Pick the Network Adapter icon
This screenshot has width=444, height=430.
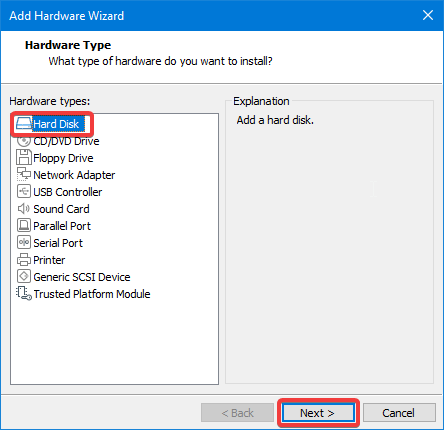point(24,174)
